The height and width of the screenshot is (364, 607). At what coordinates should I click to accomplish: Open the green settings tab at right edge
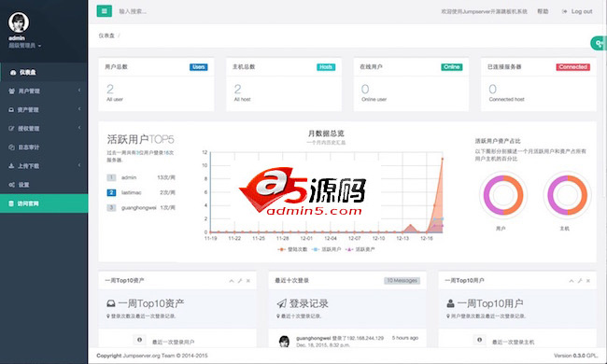coord(599,43)
